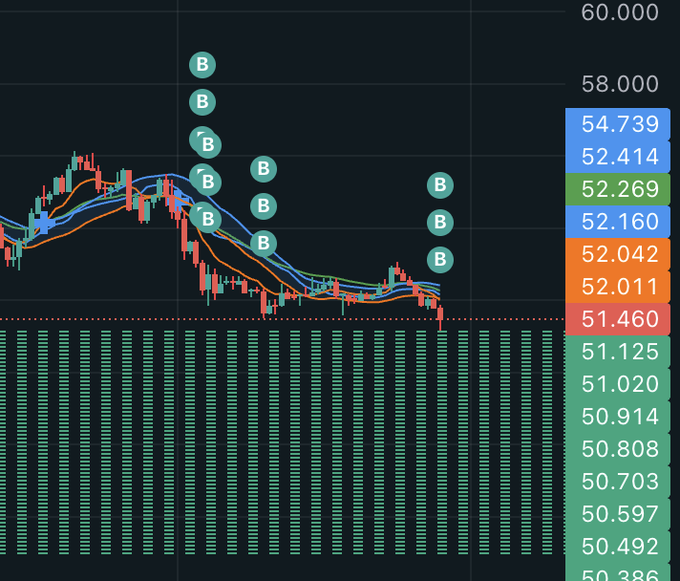The height and width of the screenshot is (581, 680).
Task: Select the blue 52.414 price label
Action: point(618,157)
